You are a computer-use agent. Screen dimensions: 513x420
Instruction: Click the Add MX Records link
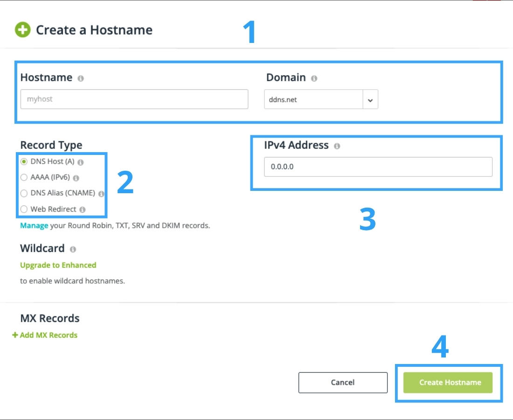pyautogui.click(x=48, y=335)
